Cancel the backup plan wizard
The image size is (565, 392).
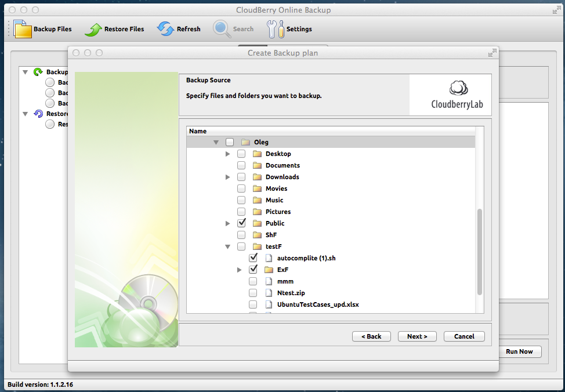point(464,336)
